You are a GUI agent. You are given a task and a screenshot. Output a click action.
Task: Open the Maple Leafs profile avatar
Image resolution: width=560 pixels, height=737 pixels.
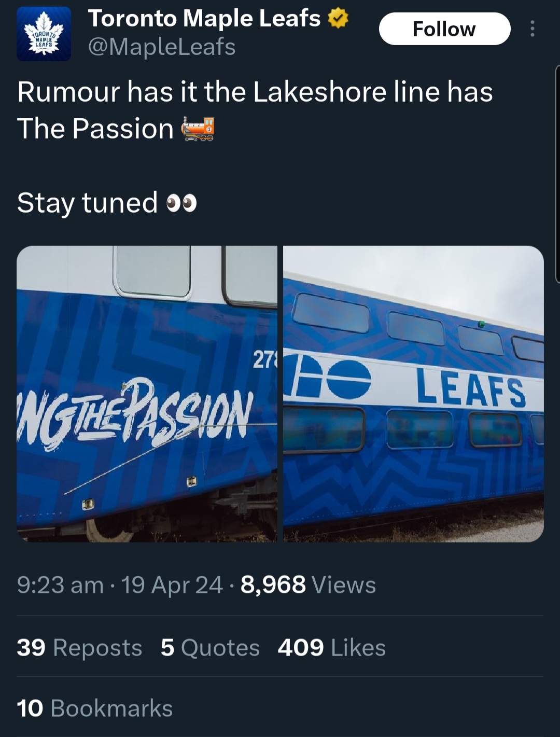click(44, 34)
